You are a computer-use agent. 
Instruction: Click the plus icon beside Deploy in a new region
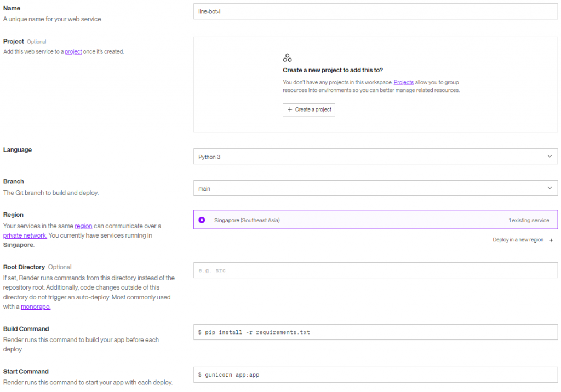click(x=551, y=240)
